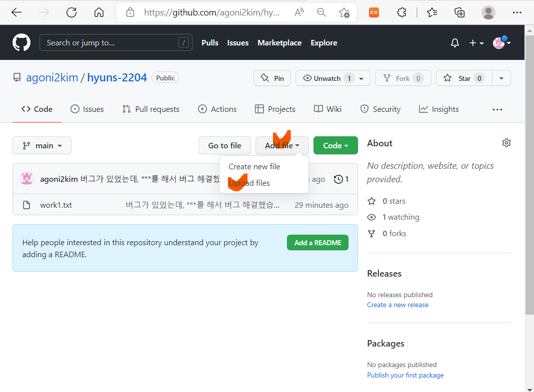Viewport: 534px width, 392px height.
Task: Click the browser address bar URL
Action: pos(211,12)
